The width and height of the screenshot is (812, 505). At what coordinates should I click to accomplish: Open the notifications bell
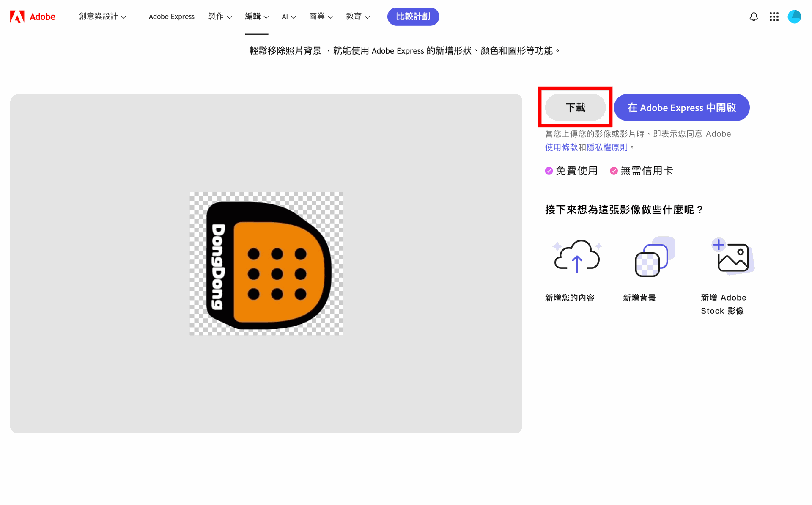coord(754,17)
